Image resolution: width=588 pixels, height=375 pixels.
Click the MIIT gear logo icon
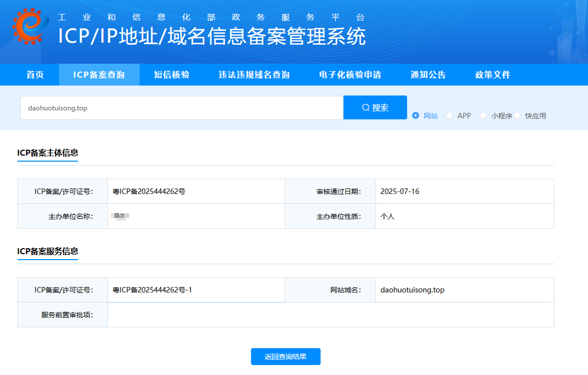pyautogui.click(x=30, y=26)
